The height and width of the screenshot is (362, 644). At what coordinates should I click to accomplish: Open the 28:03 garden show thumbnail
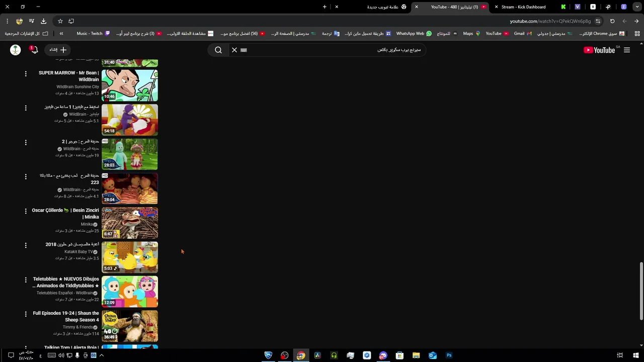[x=130, y=154]
